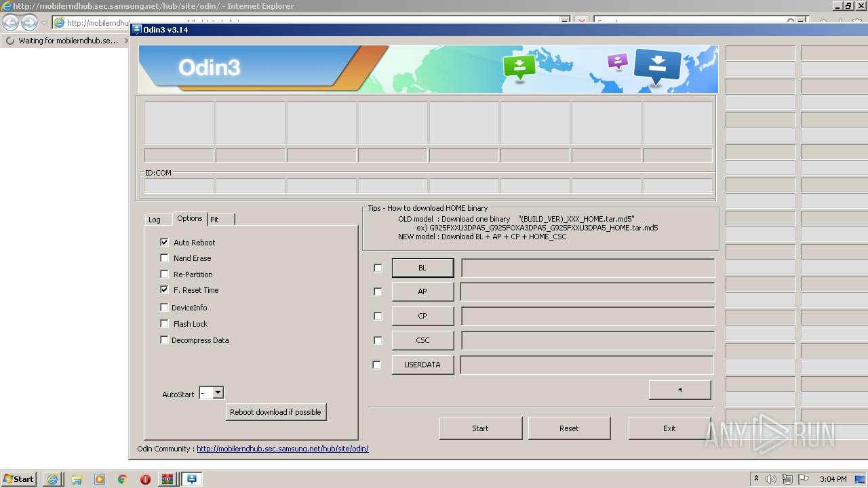868x488 pixels.
Task: Open the WinRAR taskbar icon
Action: (x=167, y=479)
